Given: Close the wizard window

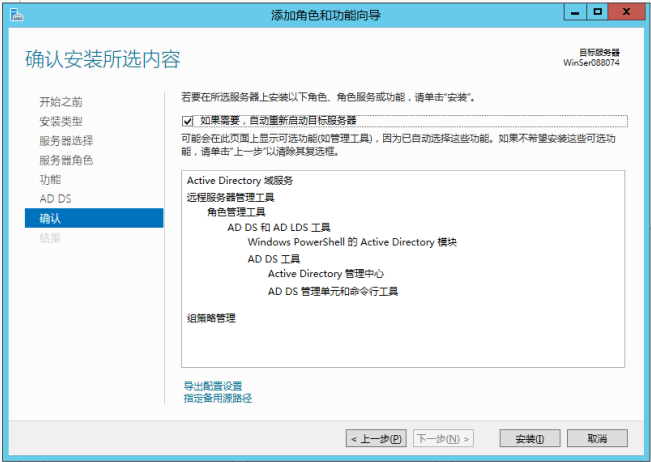Looking at the screenshot, I should (626, 12).
